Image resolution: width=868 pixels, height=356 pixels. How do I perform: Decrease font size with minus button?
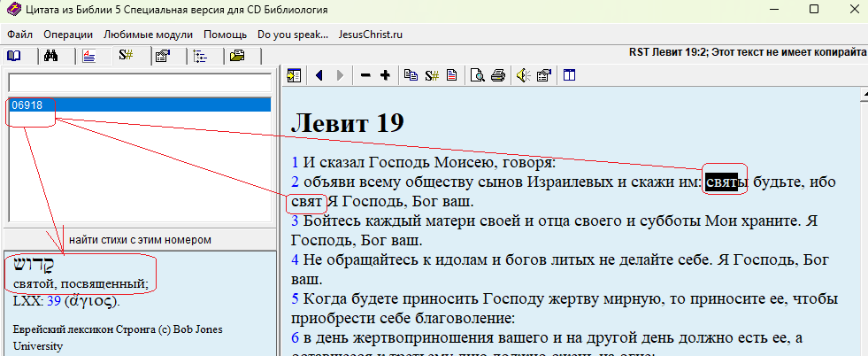[365, 75]
